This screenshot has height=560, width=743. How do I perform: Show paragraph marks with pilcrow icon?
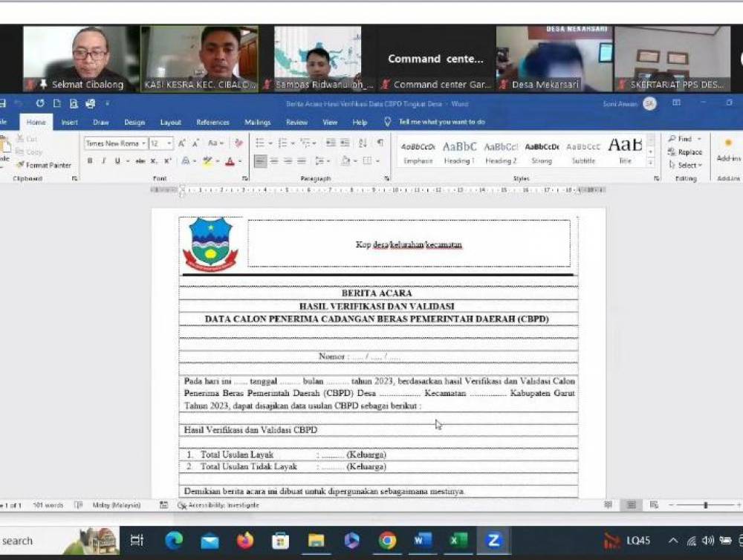[x=380, y=143]
